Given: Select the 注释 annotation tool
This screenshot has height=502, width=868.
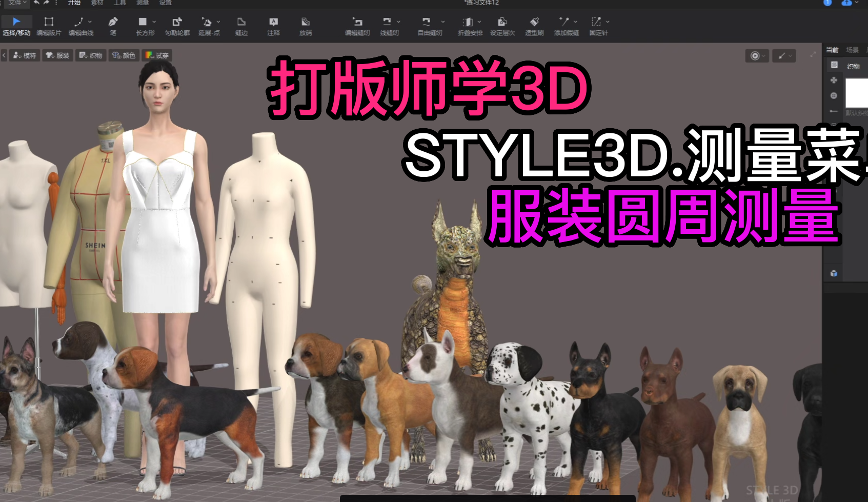Looking at the screenshot, I should point(273,26).
